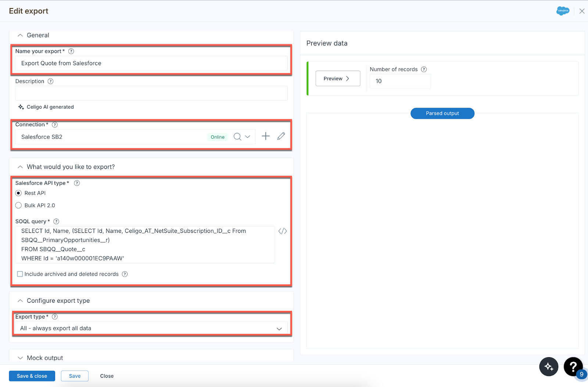Viewport: 588px width, 387px height.
Task: Open the connection dropdown chevron
Action: (x=248, y=137)
